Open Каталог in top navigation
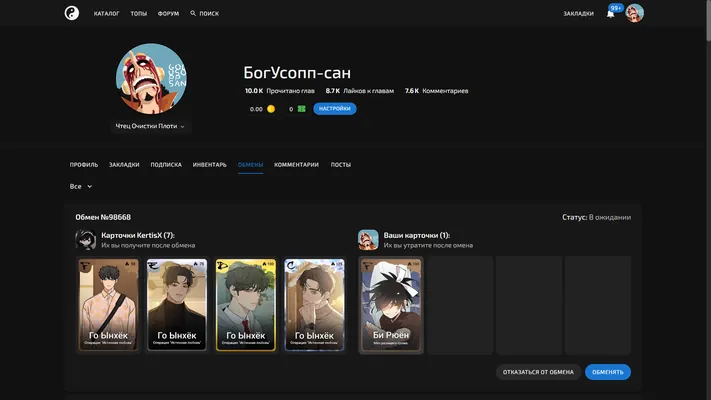Viewport: 711px width, 400px height. click(107, 14)
